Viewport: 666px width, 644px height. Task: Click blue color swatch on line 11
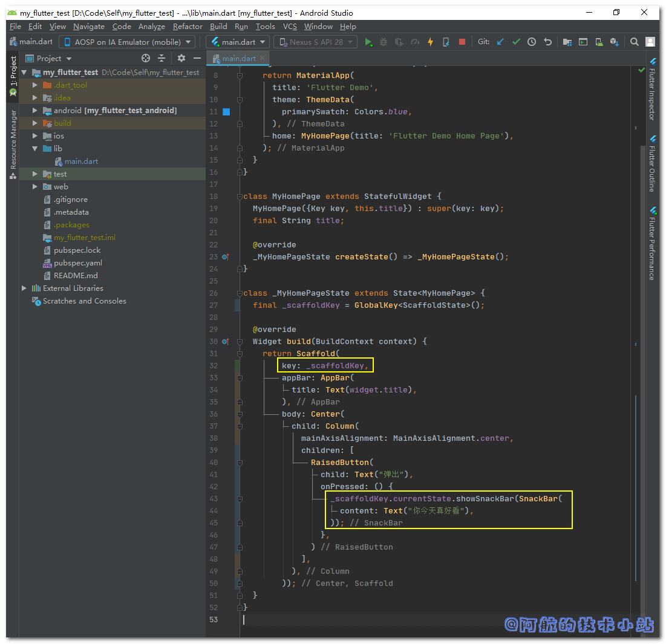point(226,112)
